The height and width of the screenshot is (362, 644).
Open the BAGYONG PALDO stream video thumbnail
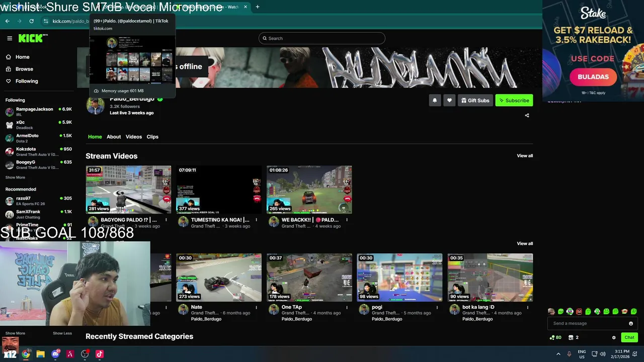(128, 190)
